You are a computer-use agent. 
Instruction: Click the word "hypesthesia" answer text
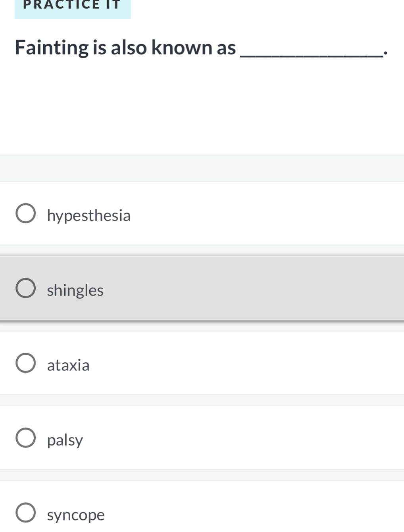point(88,215)
